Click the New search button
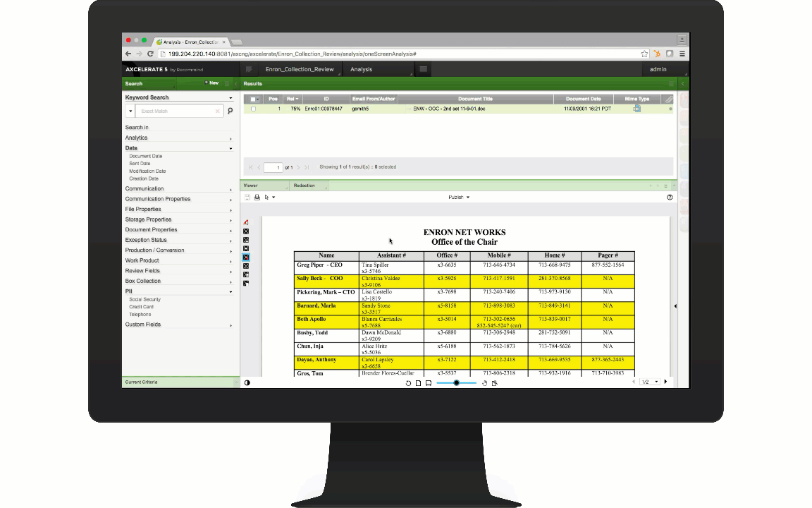 (x=211, y=83)
